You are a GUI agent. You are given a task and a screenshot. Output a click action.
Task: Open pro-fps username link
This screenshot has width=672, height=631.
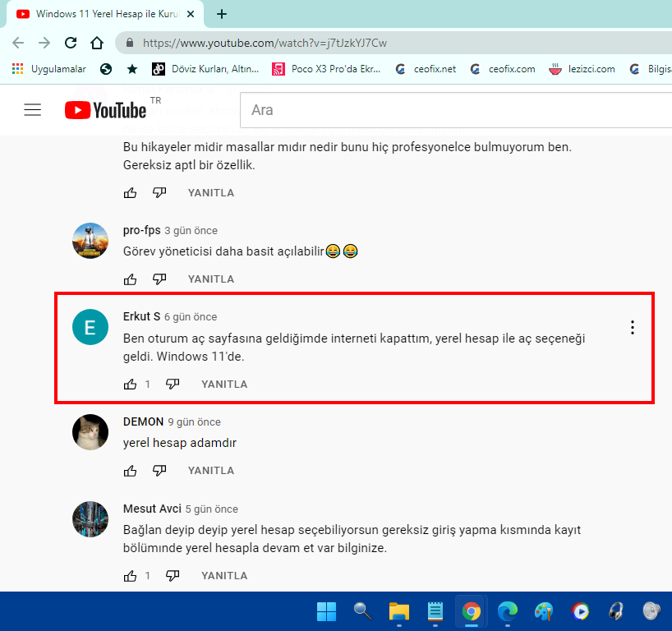click(142, 230)
